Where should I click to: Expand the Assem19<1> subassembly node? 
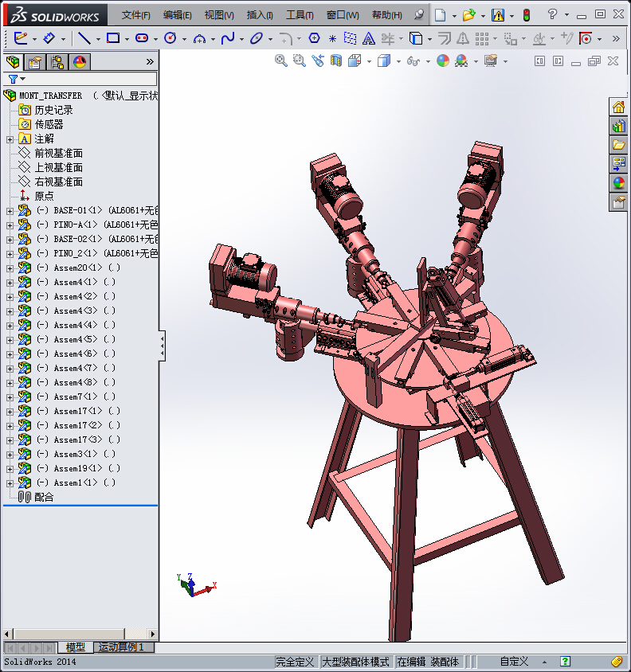coord(10,469)
